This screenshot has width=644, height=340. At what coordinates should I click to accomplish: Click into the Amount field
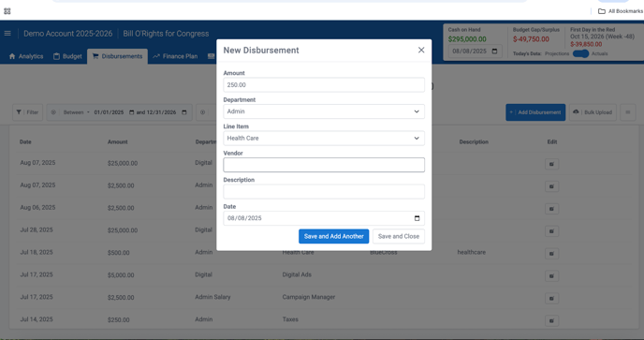coord(324,85)
